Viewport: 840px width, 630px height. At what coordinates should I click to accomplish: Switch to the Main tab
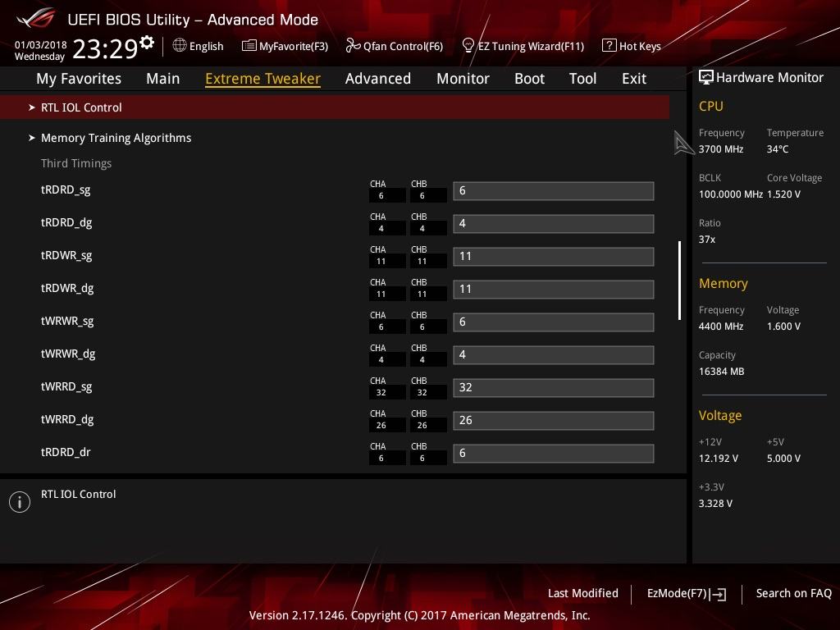tap(163, 79)
